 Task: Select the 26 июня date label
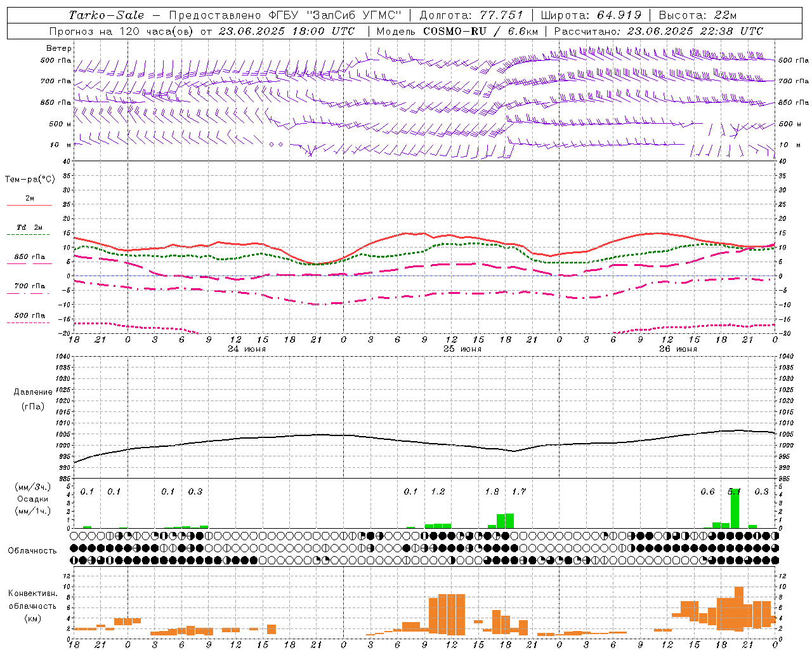[678, 348]
